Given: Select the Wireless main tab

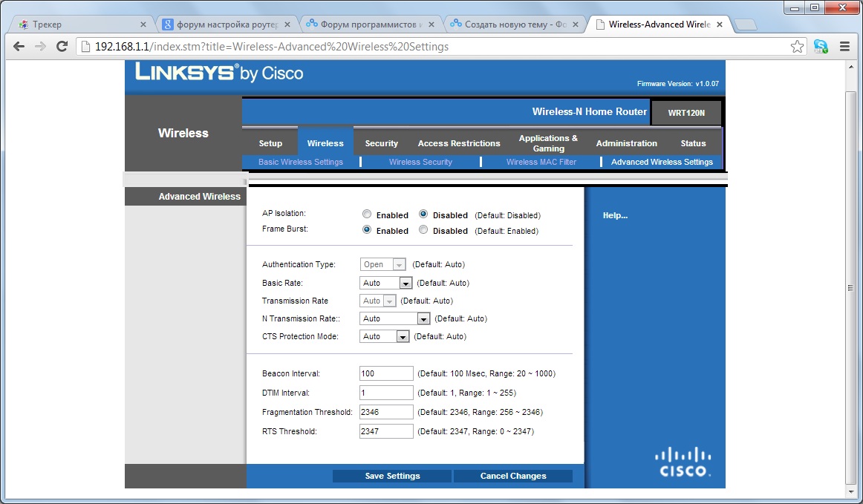Looking at the screenshot, I should tap(325, 143).
